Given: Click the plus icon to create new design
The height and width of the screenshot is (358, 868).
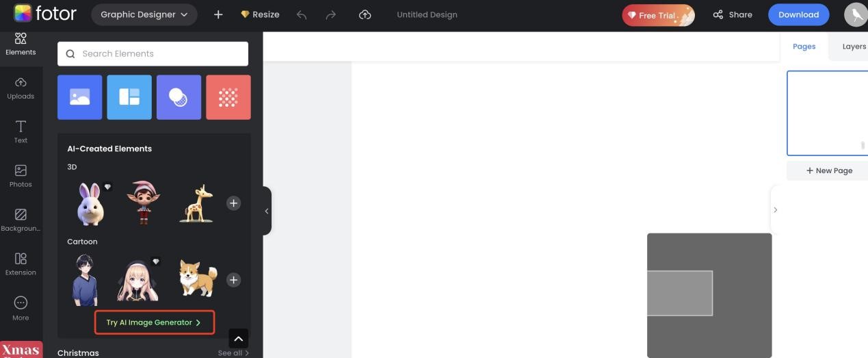Looking at the screenshot, I should [x=218, y=14].
